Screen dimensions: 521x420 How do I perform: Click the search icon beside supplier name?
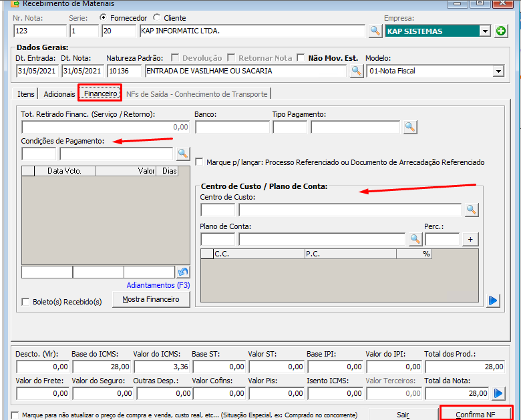coord(375,31)
